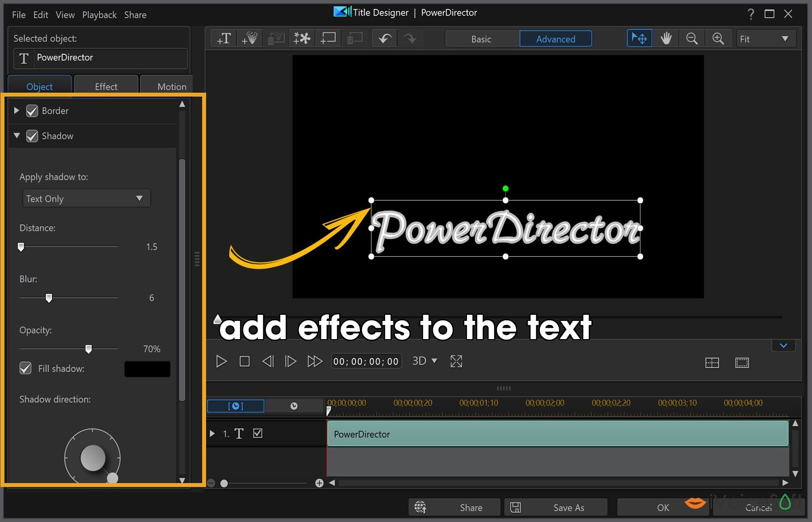Open the 3D mode dropdown
Image resolution: width=812 pixels, height=522 pixels.
424,361
